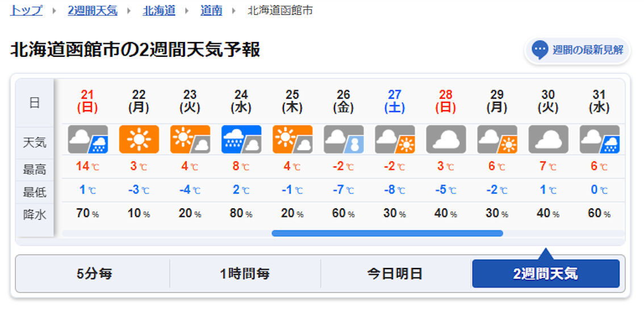Open the トップ breadcrumb link
This screenshot has height=318, width=644.
click(26, 10)
